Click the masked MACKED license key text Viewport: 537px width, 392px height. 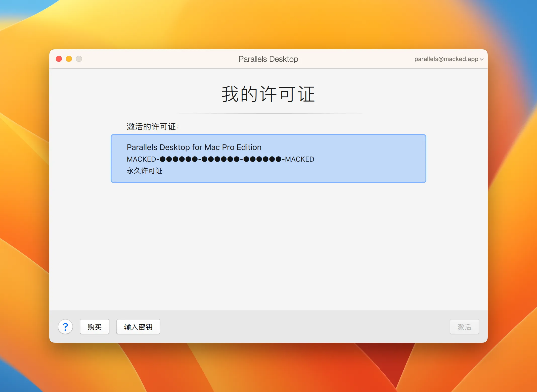(x=220, y=159)
